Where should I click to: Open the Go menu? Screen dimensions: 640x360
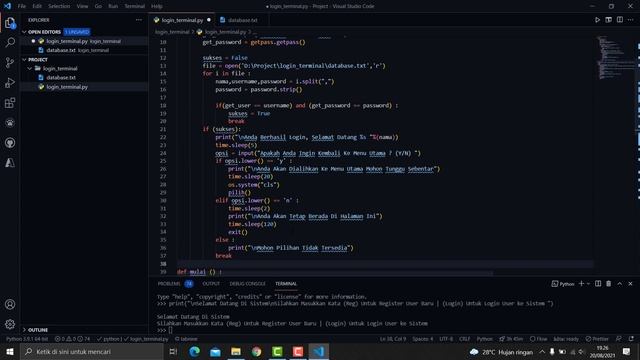[x=98, y=6]
